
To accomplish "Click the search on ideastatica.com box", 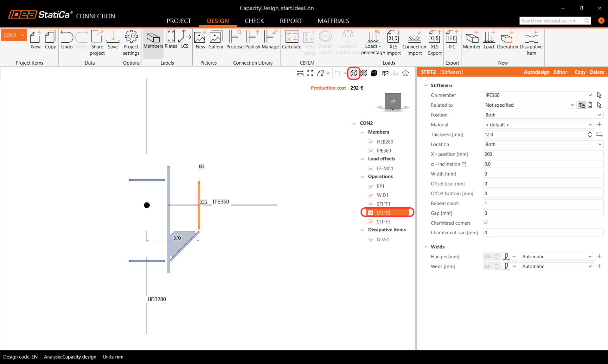I will tap(555, 21).
